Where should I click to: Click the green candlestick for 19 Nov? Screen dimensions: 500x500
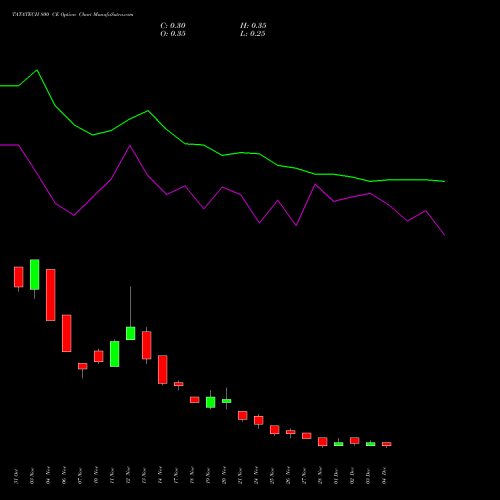coord(211,402)
